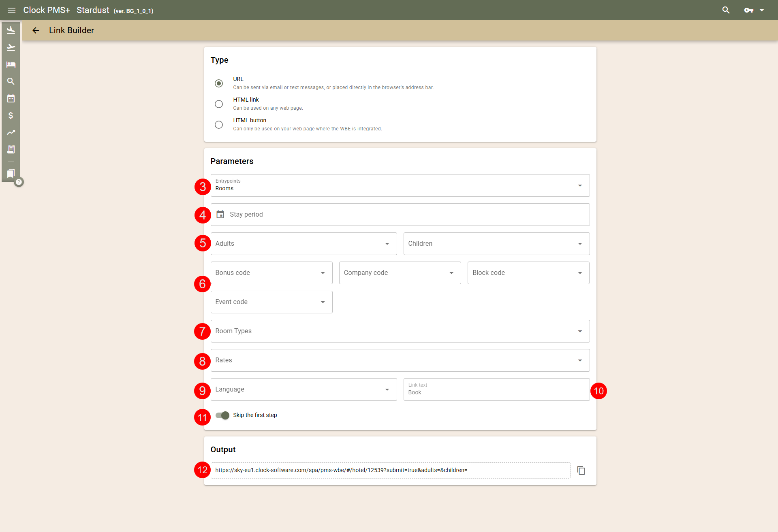Open the bed rooms icon in sidebar
778x532 pixels.
(11, 64)
